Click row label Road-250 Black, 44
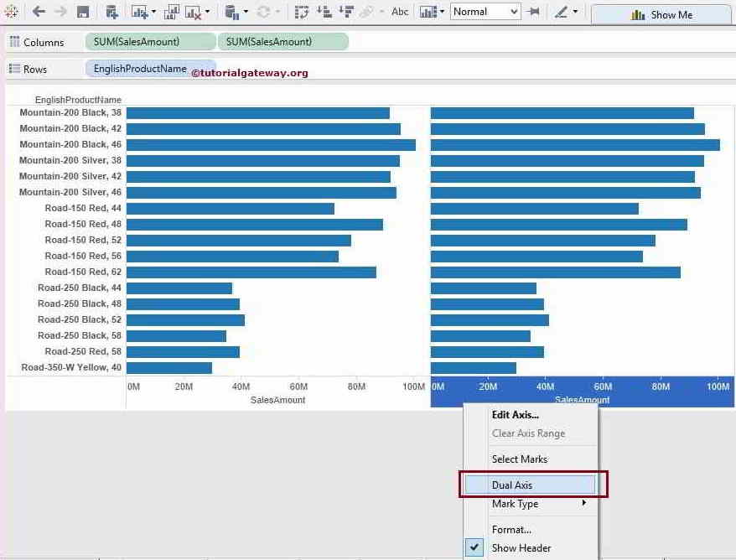The height and width of the screenshot is (560, 736). [x=80, y=288]
